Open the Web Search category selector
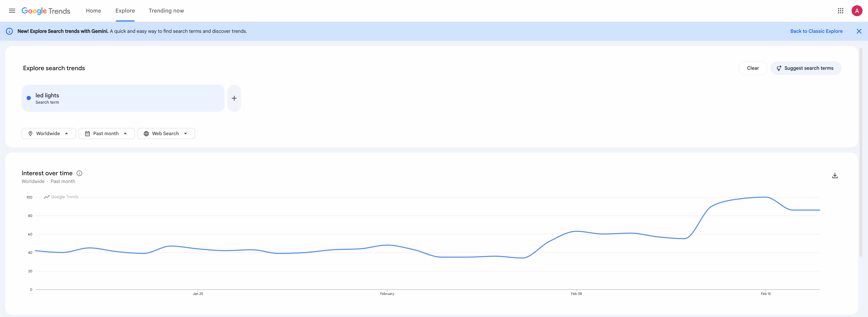Screen dimensions: 868x317 click(166, 133)
